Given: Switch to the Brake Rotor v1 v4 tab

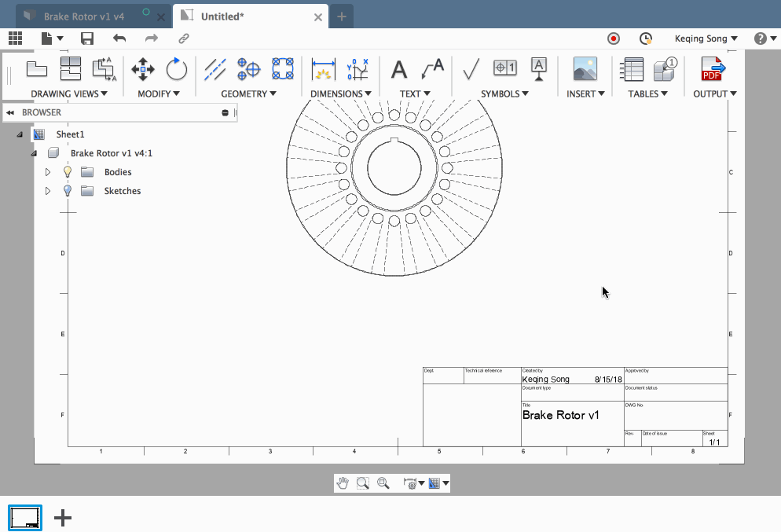Looking at the screenshot, I should [x=84, y=16].
